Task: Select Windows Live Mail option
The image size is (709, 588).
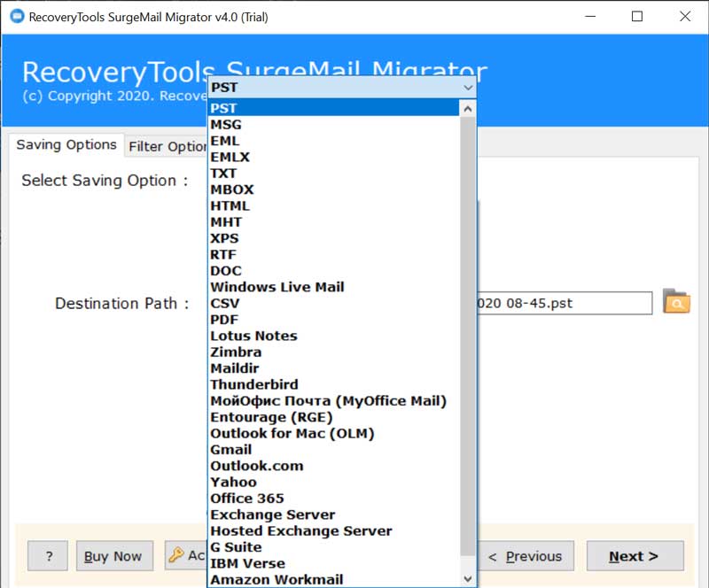Action: pos(334,288)
